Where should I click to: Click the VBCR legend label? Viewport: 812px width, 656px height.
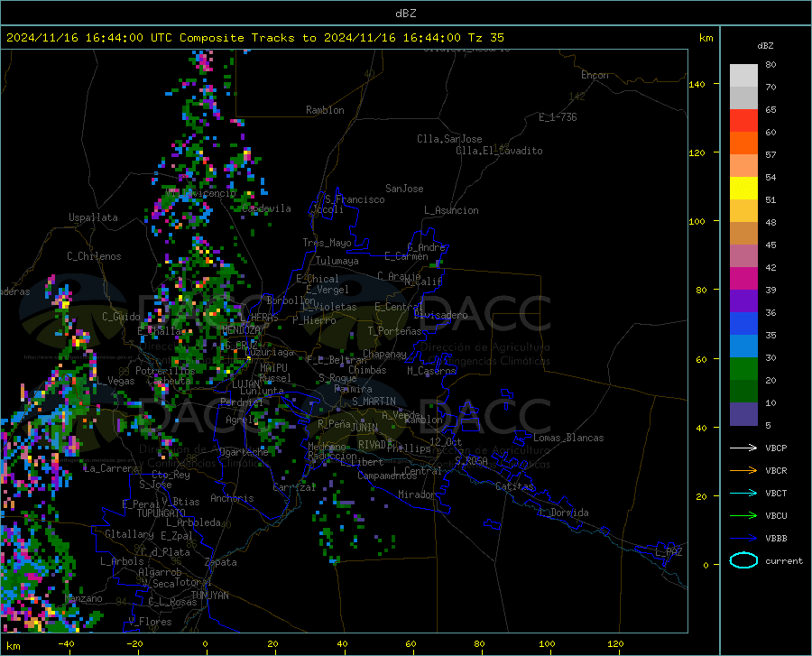[776, 470]
